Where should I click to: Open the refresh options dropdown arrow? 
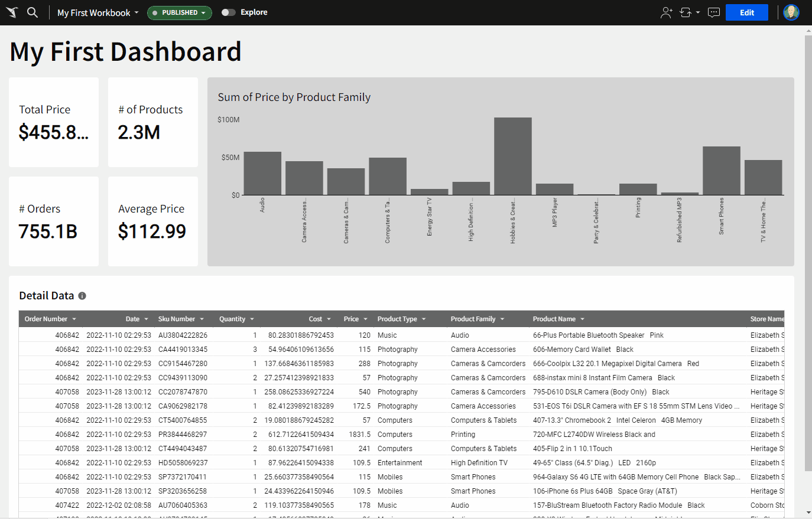point(698,12)
